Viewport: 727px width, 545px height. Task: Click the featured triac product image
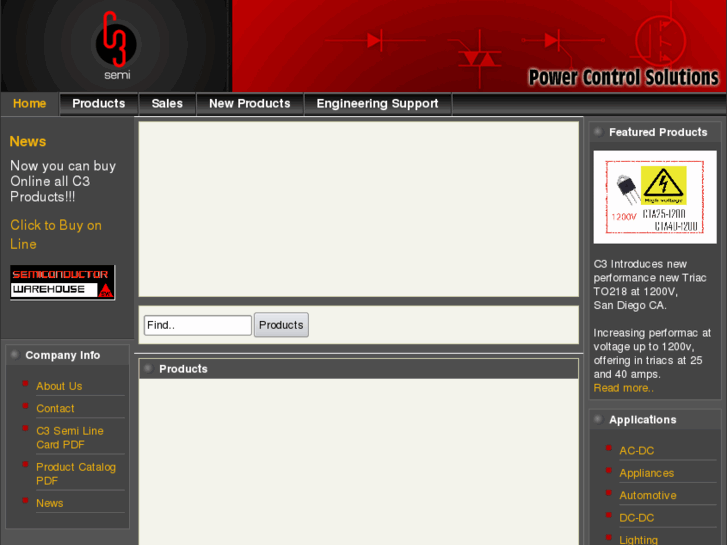(x=655, y=197)
